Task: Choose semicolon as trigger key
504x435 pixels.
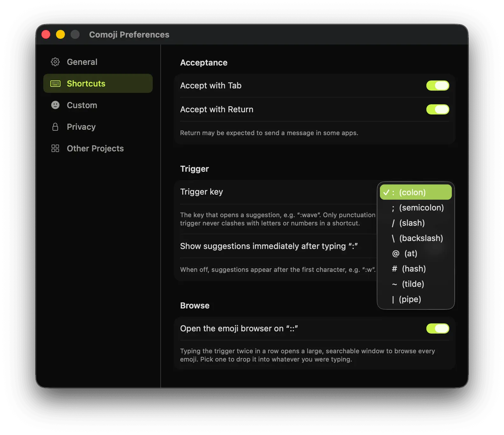Action: (x=416, y=208)
